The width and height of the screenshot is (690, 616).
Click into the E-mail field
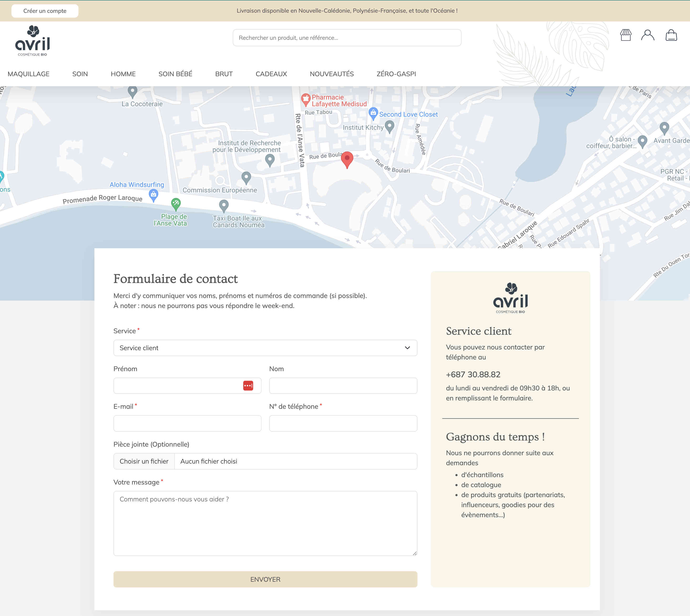tap(187, 424)
